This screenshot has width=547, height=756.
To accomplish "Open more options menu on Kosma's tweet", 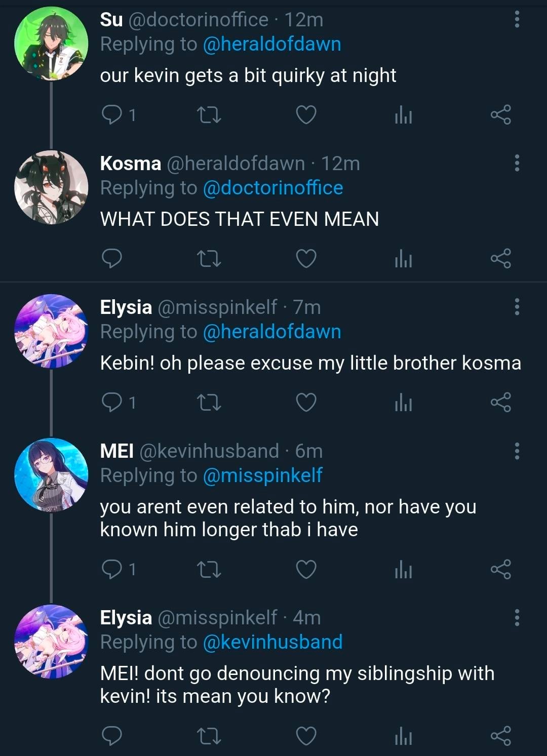I will 517,163.
